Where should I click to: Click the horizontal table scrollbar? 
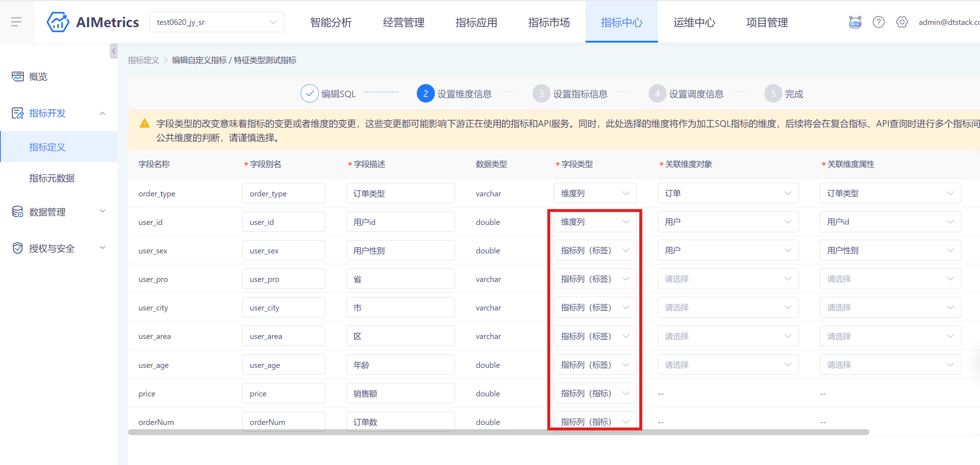click(498, 432)
